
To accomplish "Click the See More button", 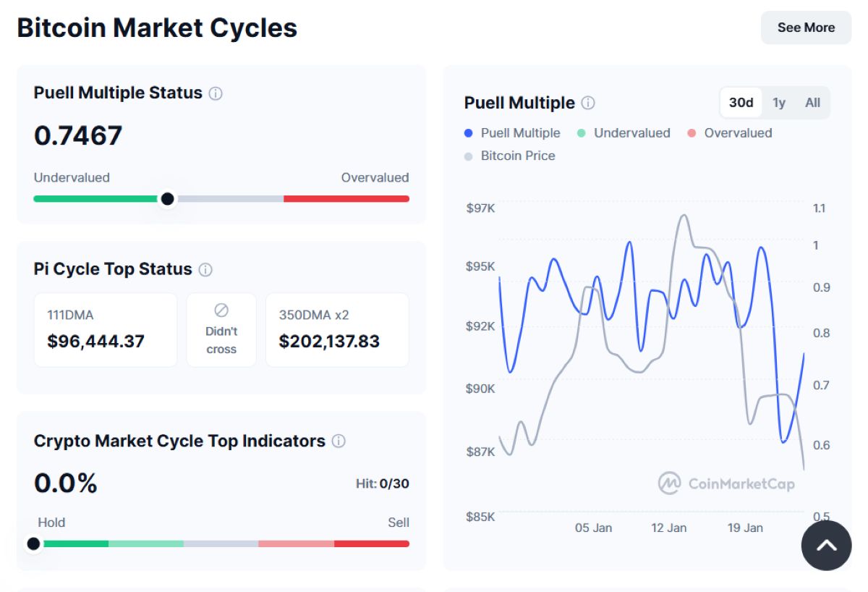I will click(x=806, y=28).
